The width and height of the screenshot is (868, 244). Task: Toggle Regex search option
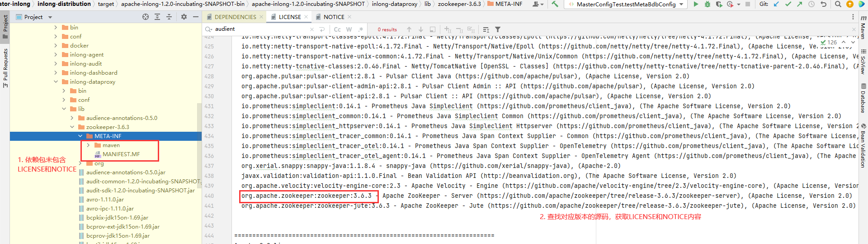coord(360,29)
